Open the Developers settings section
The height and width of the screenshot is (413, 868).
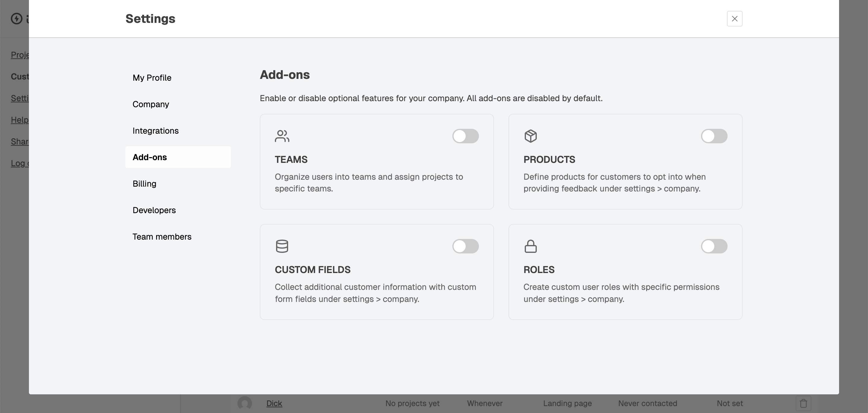coord(154,210)
